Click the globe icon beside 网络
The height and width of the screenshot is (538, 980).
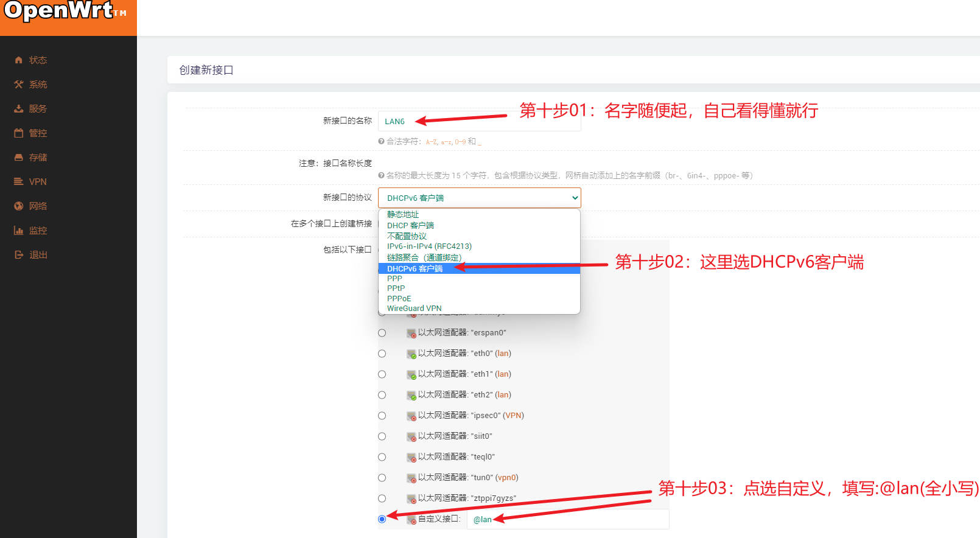tap(18, 206)
